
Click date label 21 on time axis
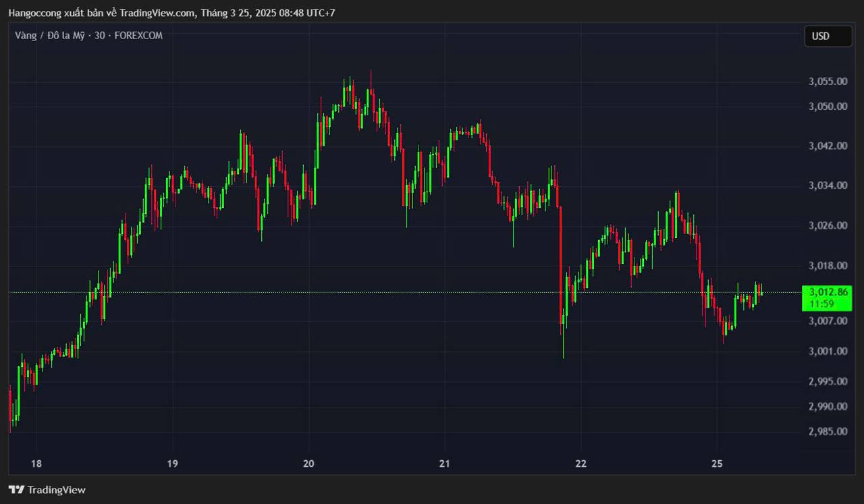coord(444,464)
